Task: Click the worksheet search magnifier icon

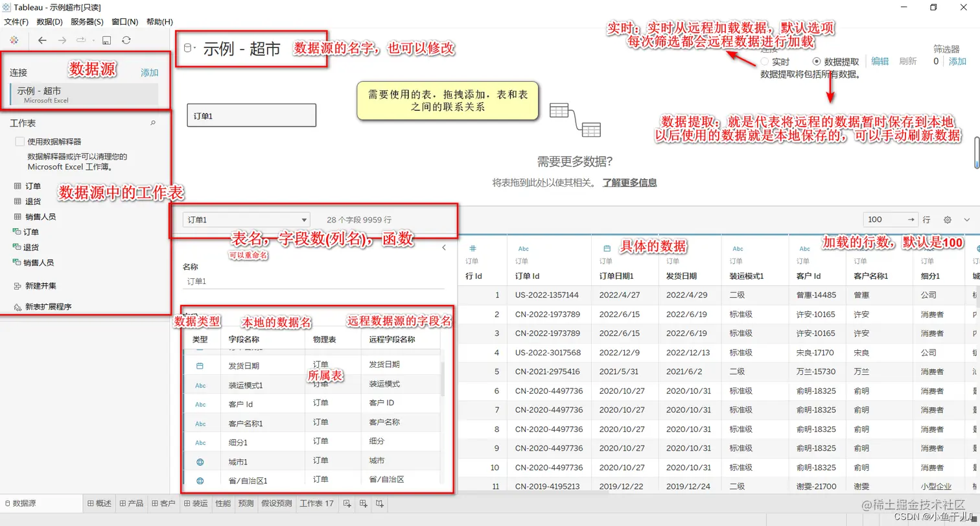Action: tap(152, 122)
